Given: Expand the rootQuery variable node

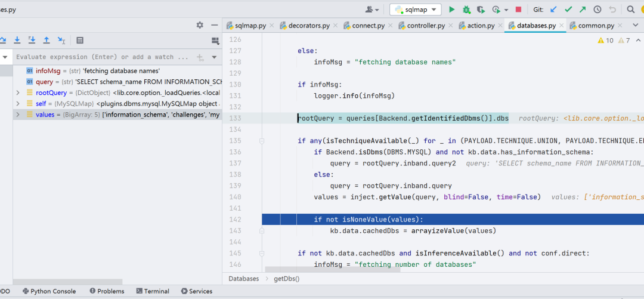Looking at the screenshot, I should 18,93.
